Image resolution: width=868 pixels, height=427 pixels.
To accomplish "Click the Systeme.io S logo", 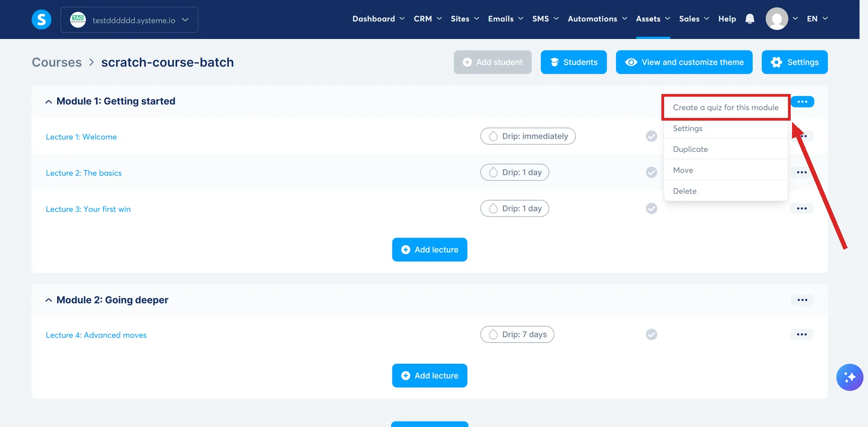I will click(41, 19).
